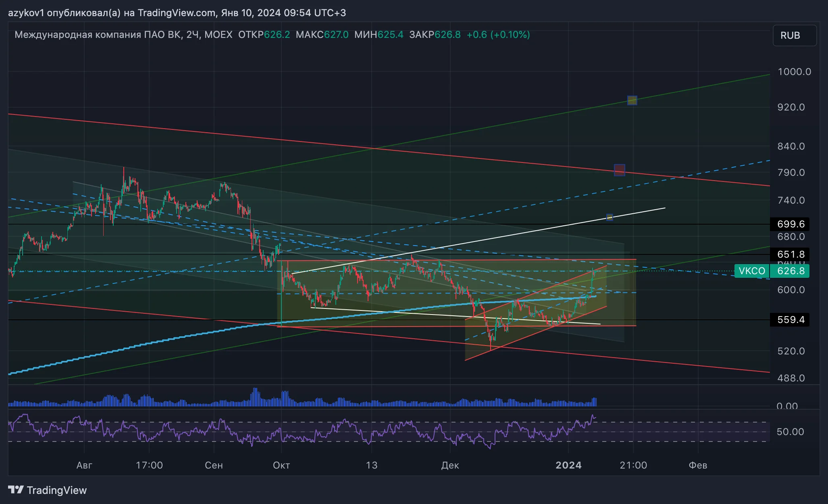This screenshot has width=828, height=504.
Task: Click the chart title 'Международная компания ПАО ВК, 2Ч, MOEX'
Action: [x=123, y=35]
